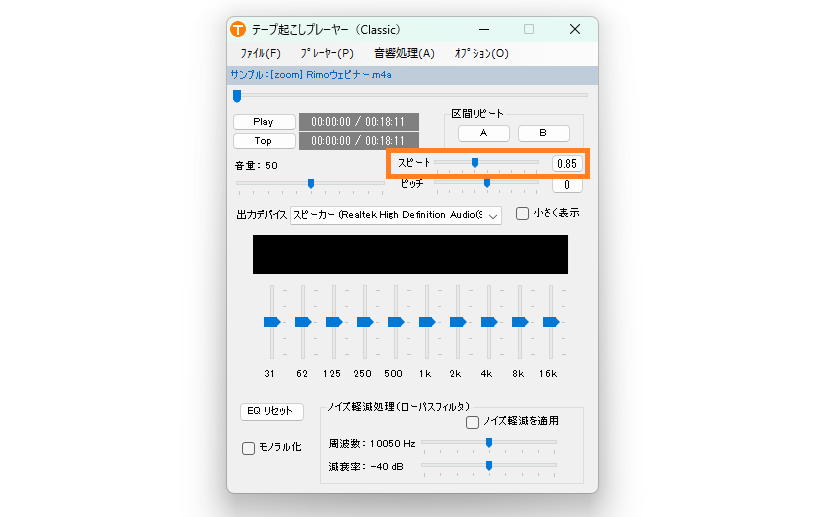Click the playback seek bar handle
This screenshot has width=829, height=517.
click(237, 96)
